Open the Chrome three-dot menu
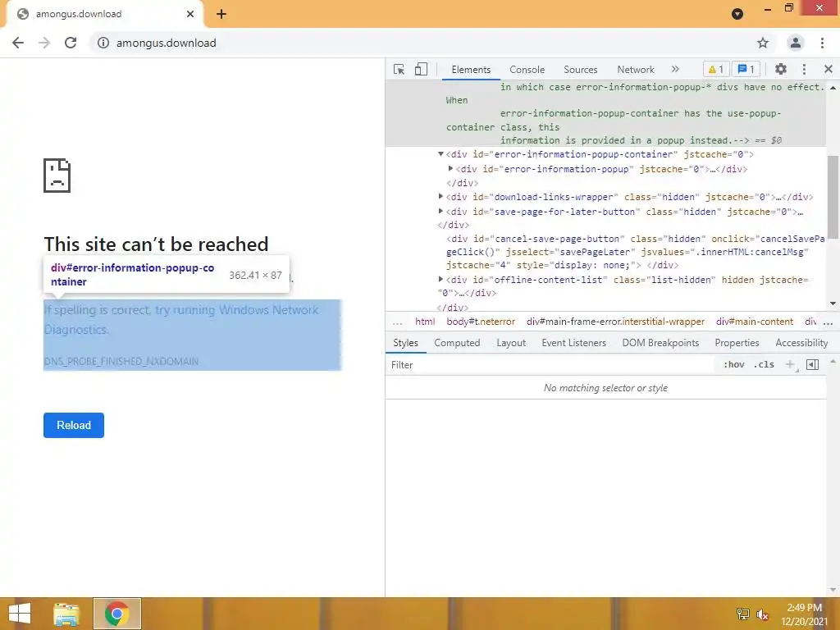 pos(822,43)
